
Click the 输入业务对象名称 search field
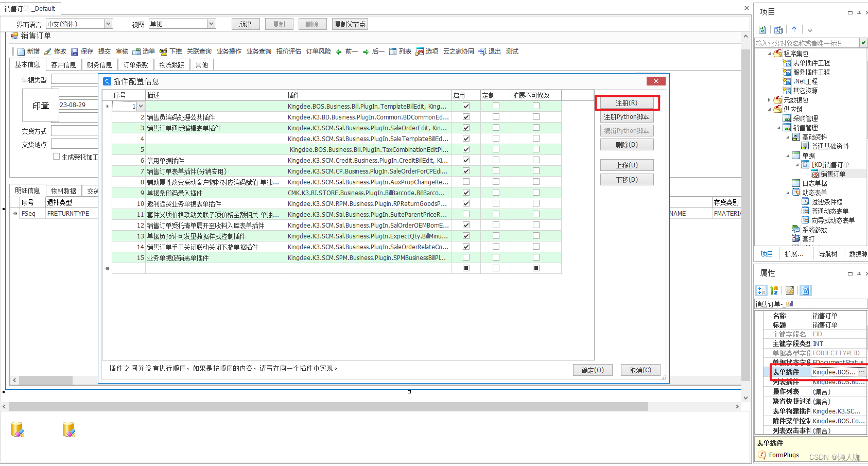(807, 43)
